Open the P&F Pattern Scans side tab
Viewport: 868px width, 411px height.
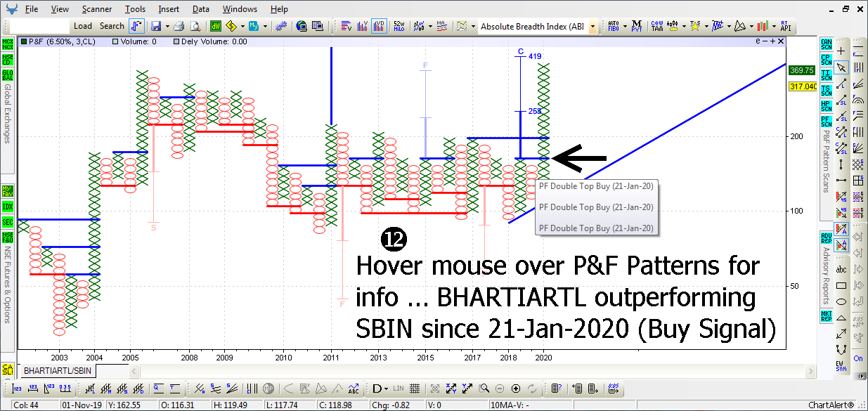826,162
